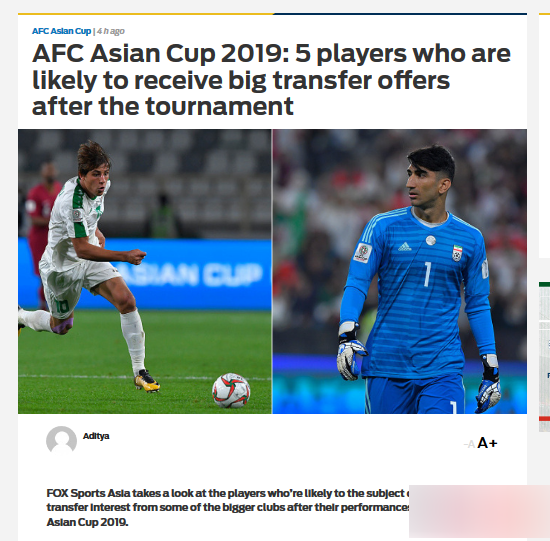Click the grey author avatar icon
This screenshot has height=541, width=550.
[x=61, y=441]
